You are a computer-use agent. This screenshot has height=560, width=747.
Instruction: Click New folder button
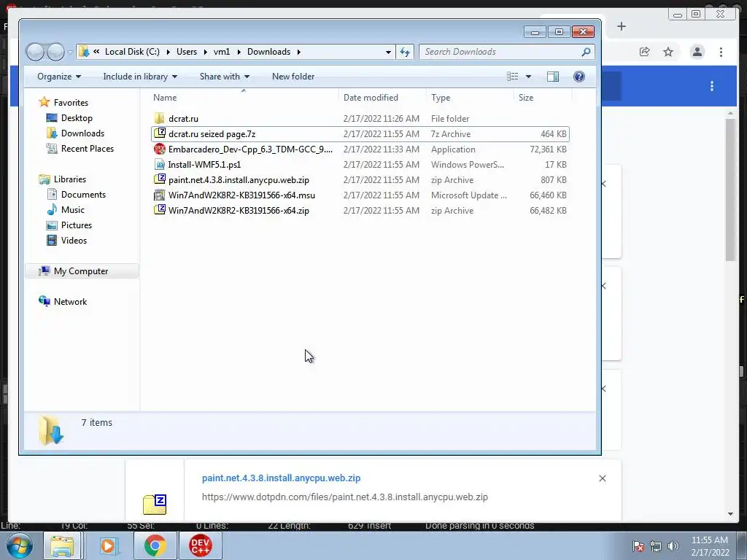(293, 77)
